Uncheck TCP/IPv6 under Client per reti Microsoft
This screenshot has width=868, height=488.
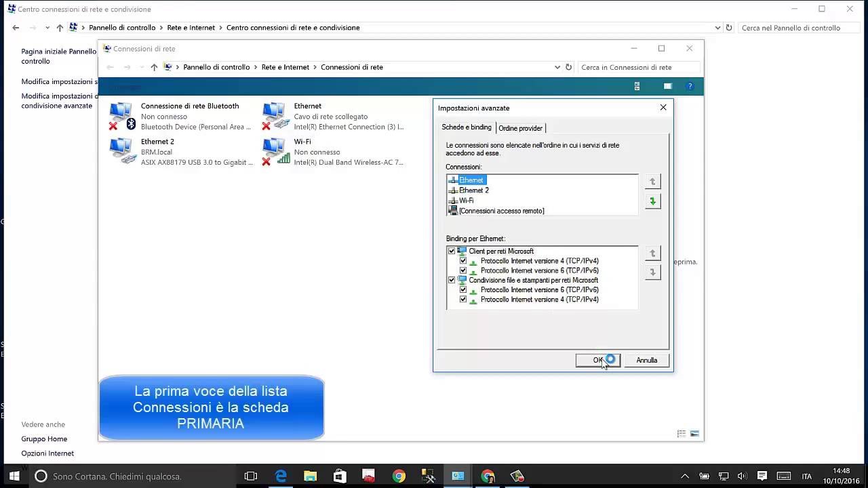463,270
